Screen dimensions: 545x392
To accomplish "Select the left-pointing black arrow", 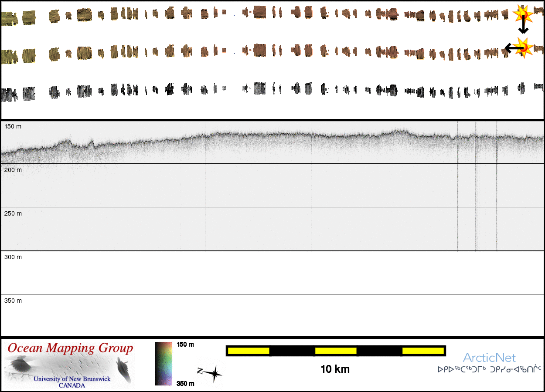I will click(x=511, y=47).
